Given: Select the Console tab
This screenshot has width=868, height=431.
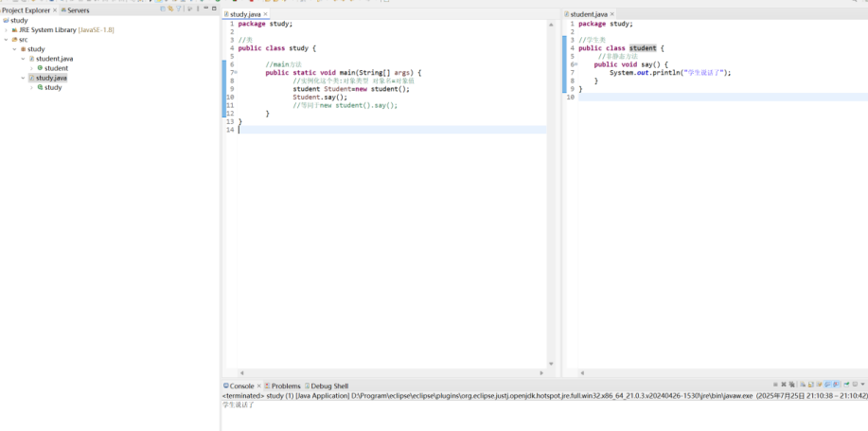Looking at the screenshot, I should coord(242,386).
